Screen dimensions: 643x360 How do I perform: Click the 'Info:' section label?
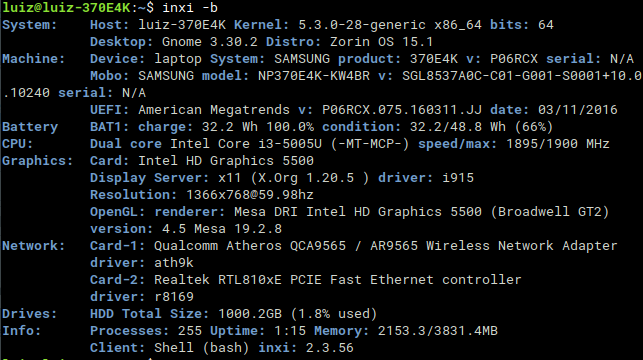pyautogui.click(x=22, y=331)
